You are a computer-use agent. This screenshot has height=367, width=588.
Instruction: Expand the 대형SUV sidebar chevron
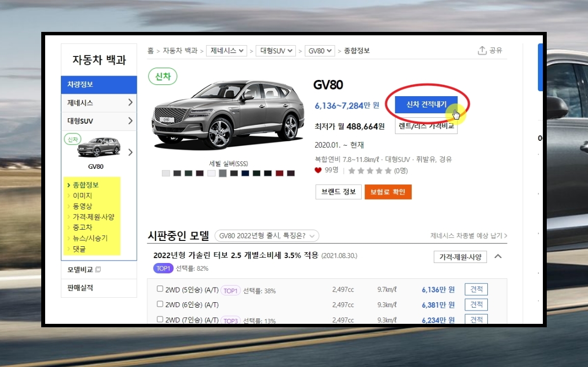coord(130,121)
